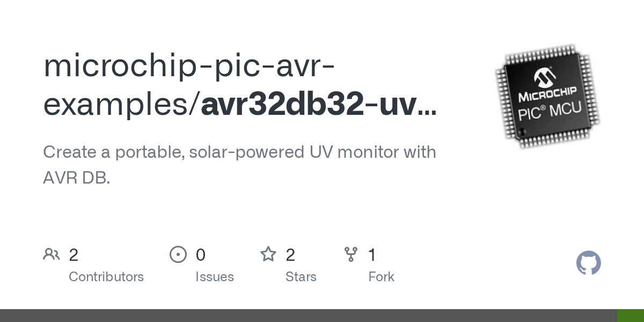Click the green language bar segment
Viewport: 644px width, 322px height.
click(x=631, y=316)
